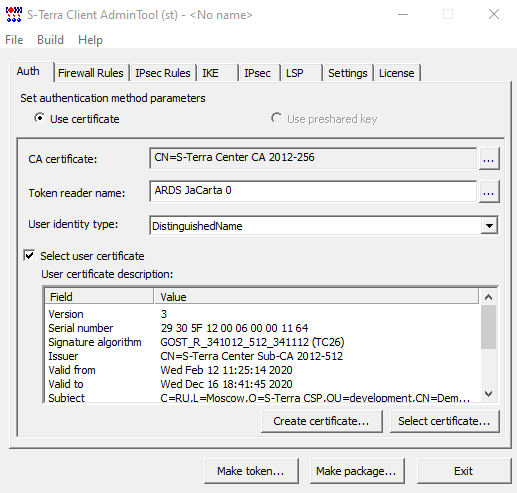Select the Valid to row

pos(262,384)
